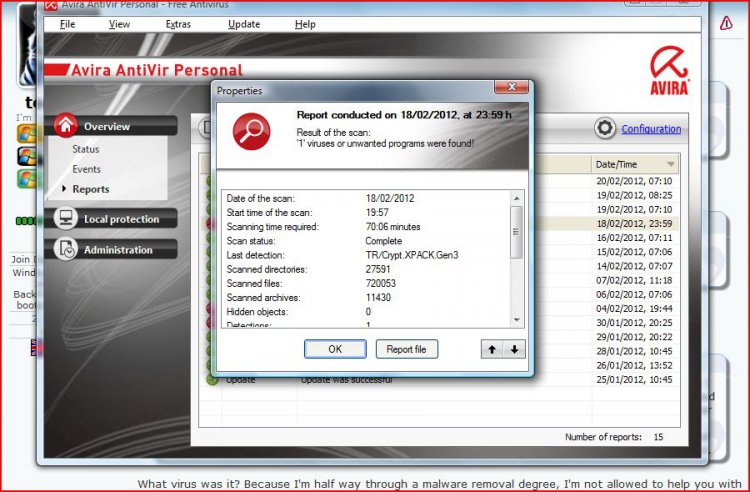Click the Scan status Complete value
This screenshot has height=492, width=750.
pyautogui.click(x=384, y=241)
